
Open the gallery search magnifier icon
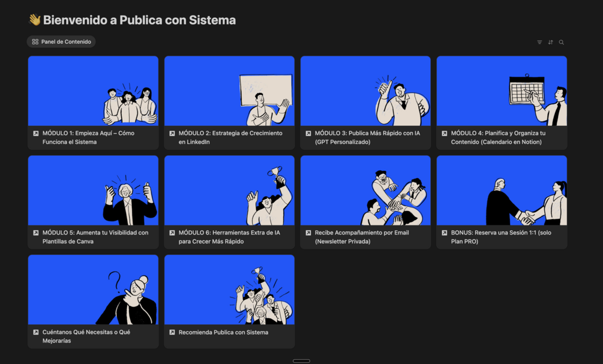[x=562, y=43]
